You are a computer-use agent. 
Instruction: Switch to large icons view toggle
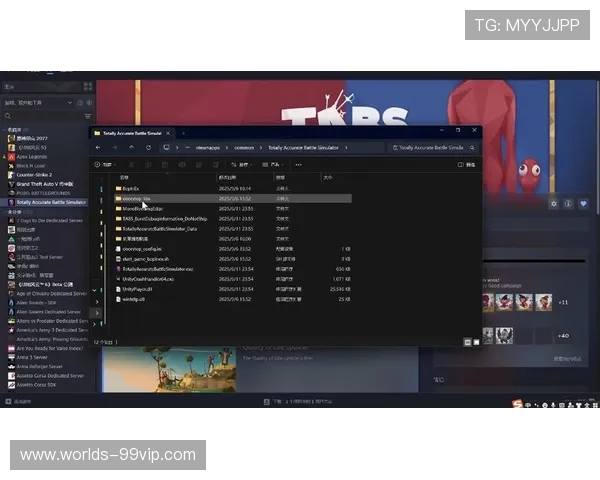point(475,341)
